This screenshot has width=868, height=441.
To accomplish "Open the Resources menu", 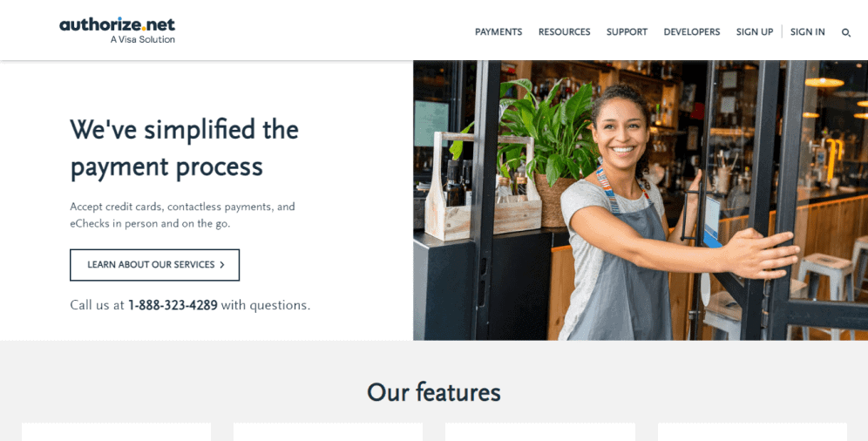I will click(x=564, y=32).
